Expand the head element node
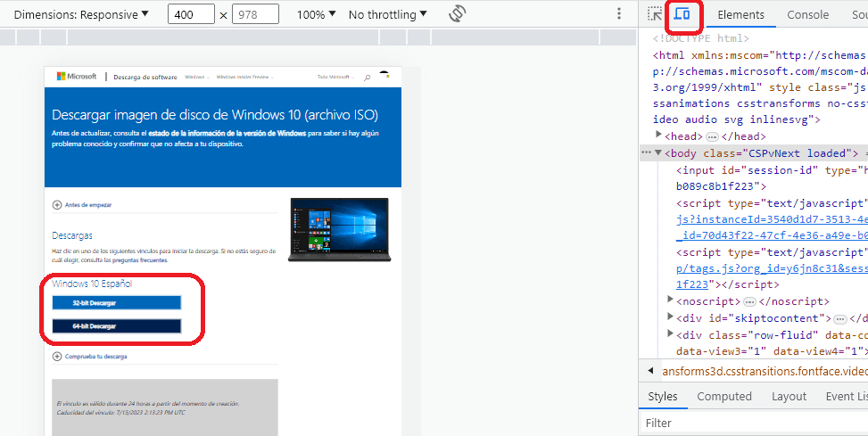The width and height of the screenshot is (868, 436). click(x=658, y=135)
